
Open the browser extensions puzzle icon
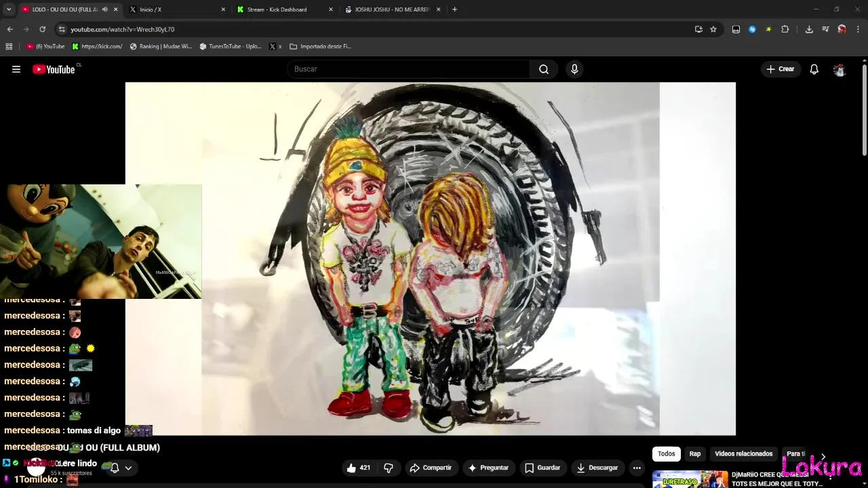pos(785,29)
